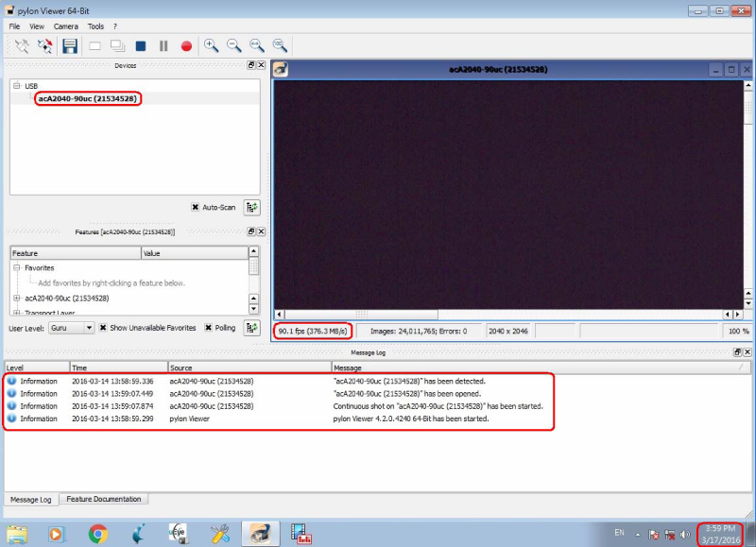The height and width of the screenshot is (547, 756).
Task: Switch to the Feature Documentation tab
Action: (x=104, y=499)
